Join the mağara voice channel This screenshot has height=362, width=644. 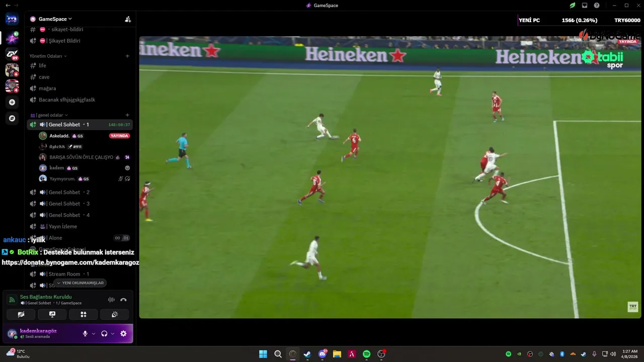[x=80, y=88]
